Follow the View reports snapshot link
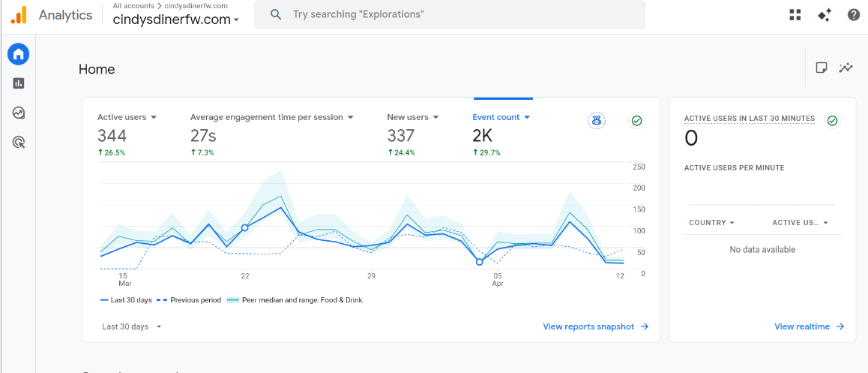868x373 pixels. [x=596, y=326]
